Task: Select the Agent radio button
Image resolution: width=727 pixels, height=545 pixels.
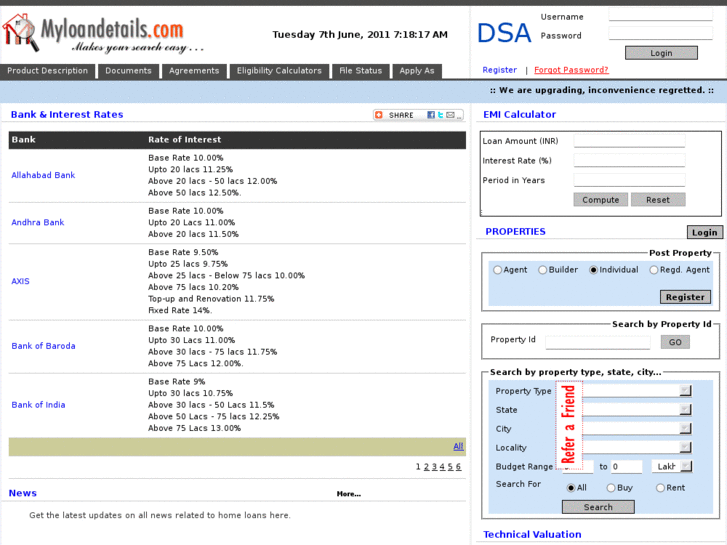Action: pos(497,270)
